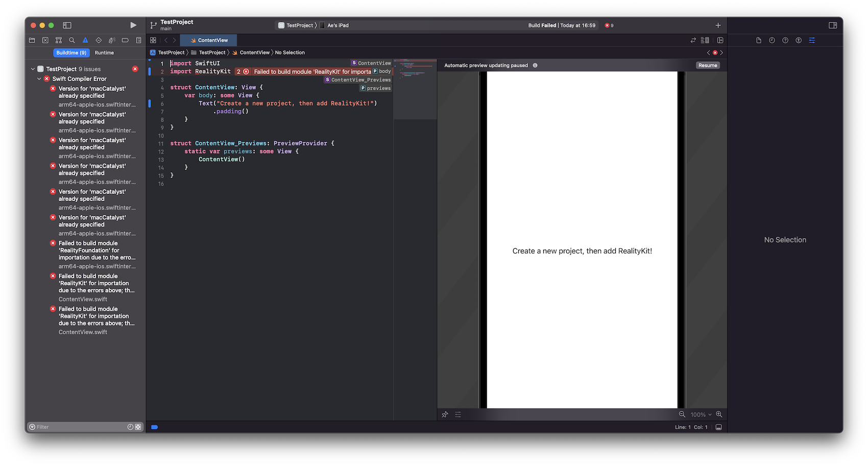Click the error count badge on line 2
This screenshot has width=868, height=466.
[x=242, y=72]
